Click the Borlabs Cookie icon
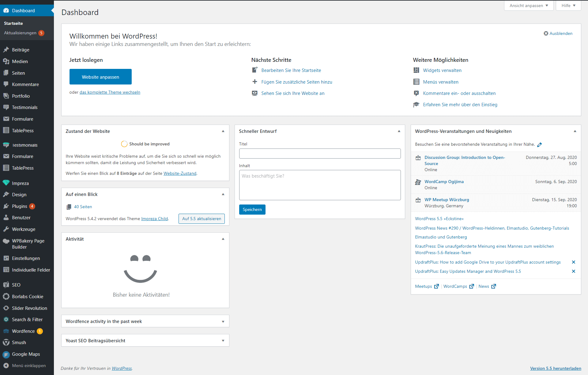 pos(6,296)
